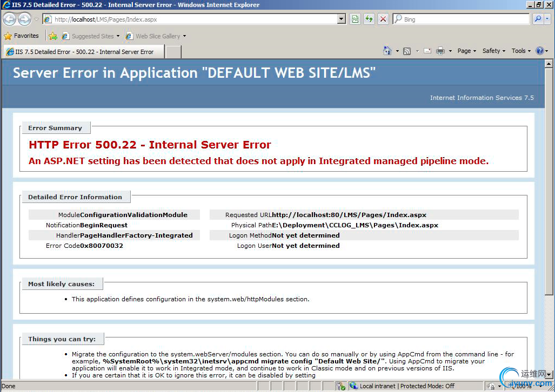Click the popup blocker status bar icon
This screenshot has width=555, height=392.
click(341, 386)
